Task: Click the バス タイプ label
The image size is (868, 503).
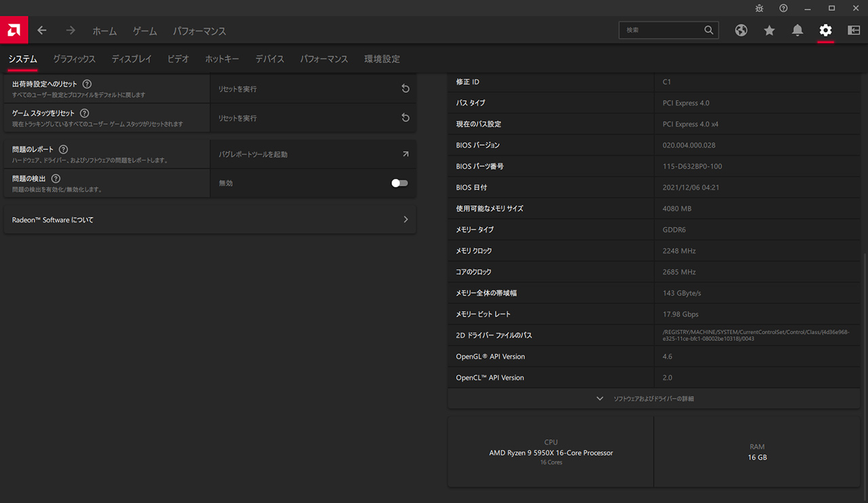Action: tap(471, 103)
